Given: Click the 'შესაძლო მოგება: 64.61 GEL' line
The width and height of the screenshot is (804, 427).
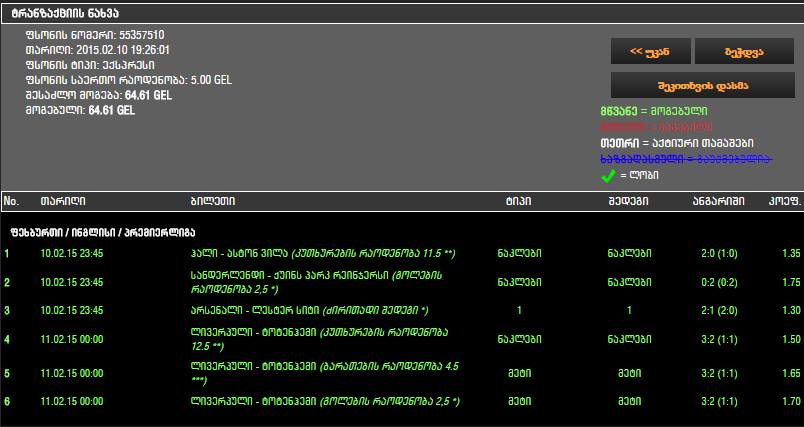Looking at the screenshot, I should click(x=99, y=95).
